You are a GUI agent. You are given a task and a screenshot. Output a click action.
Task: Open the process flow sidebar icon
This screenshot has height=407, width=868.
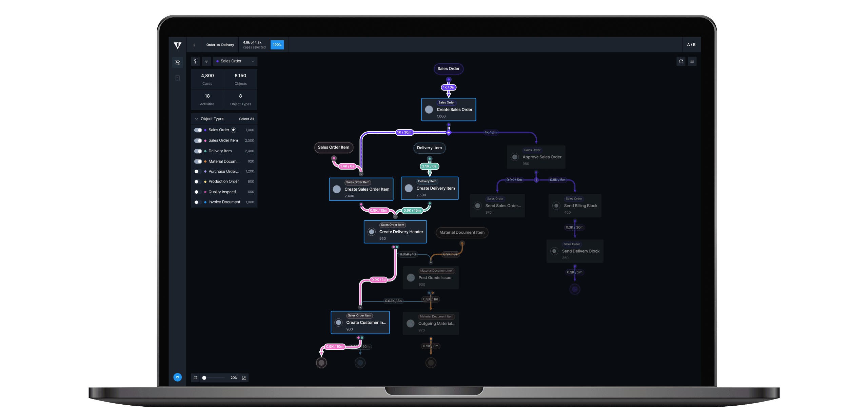pos(177,62)
